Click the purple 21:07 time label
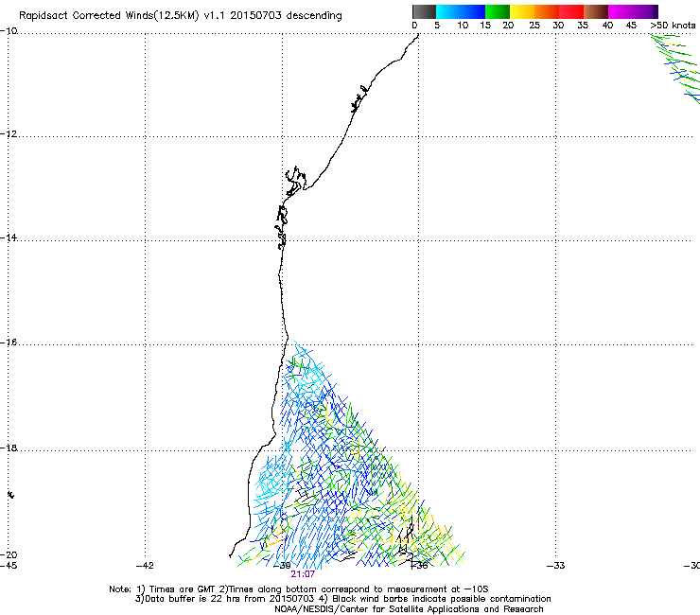The height and width of the screenshot is (615, 700). (303, 574)
